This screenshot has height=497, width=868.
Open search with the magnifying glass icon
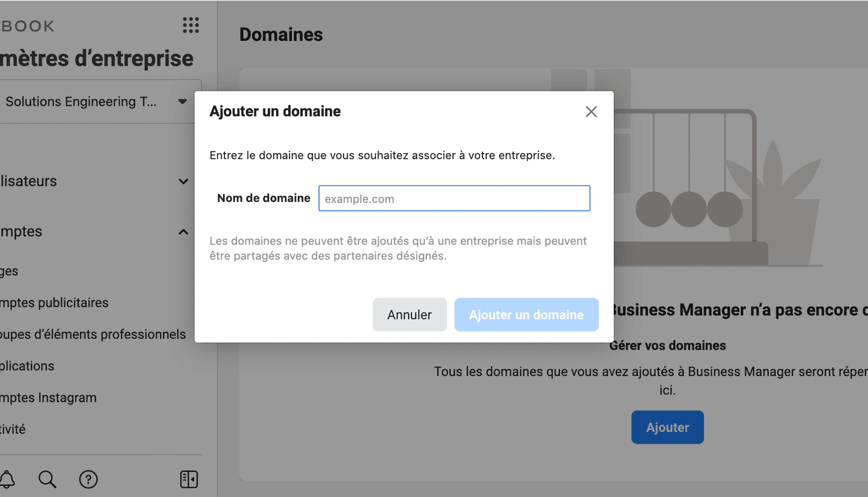point(48,479)
